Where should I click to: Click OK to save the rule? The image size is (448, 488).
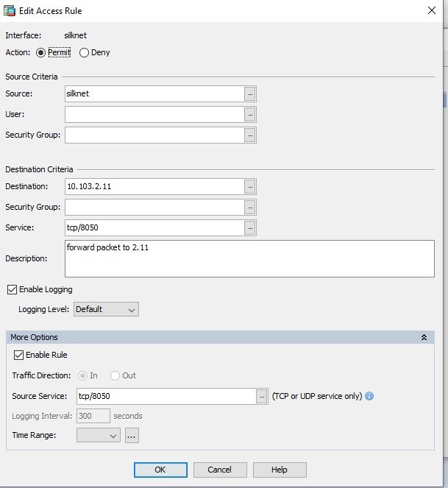(x=160, y=470)
